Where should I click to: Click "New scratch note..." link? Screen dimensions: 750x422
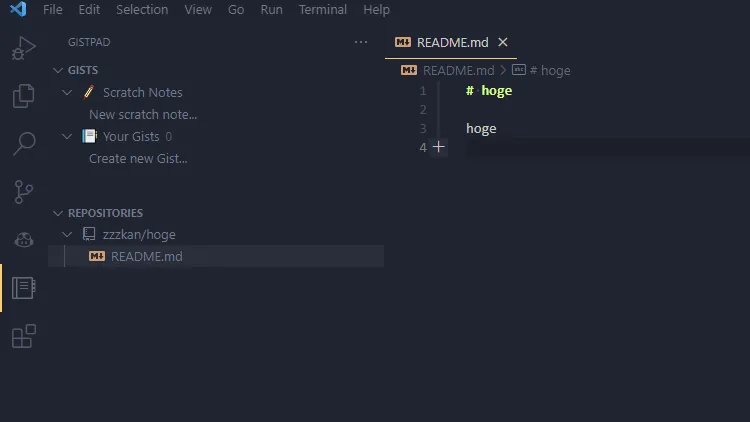(143, 114)
